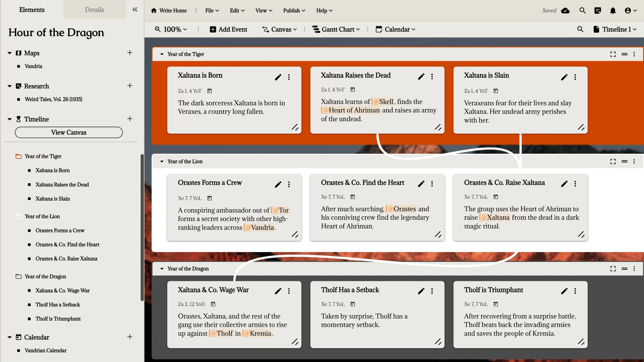This screenshot has height=362, width=644.
Task: Click the Add Event button
Action: pos(228,29)
